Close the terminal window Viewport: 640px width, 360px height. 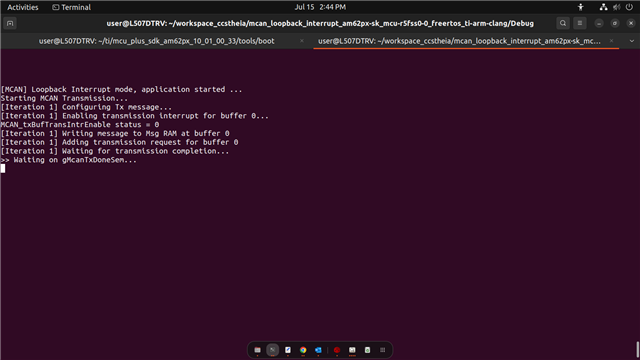(x=631, y=23)
